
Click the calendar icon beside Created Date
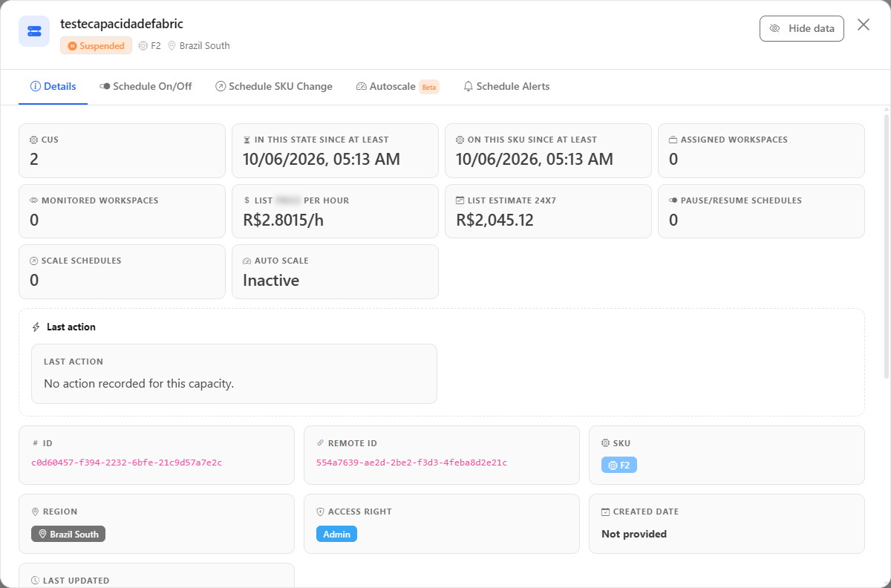pyautogui.click(x=605, y=512)
